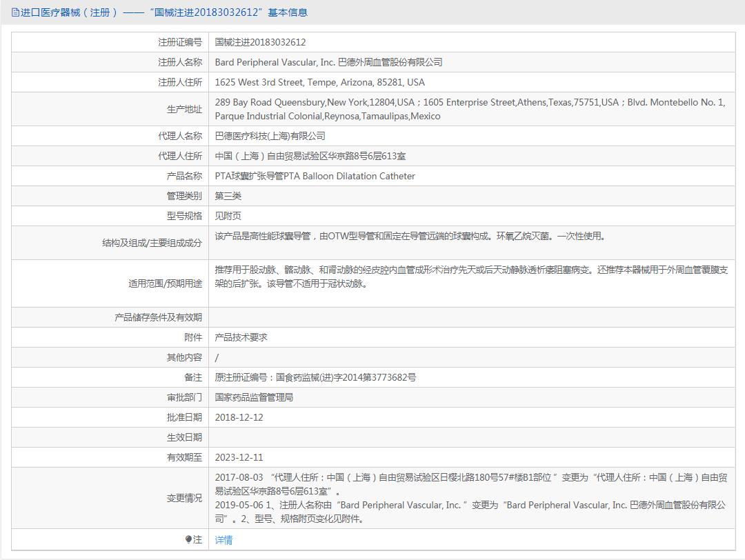This screenshot has width=745, height=560.
Task: Select agent name 巴德医疗科技(上海)有限公司
Action: pos(270,136)
